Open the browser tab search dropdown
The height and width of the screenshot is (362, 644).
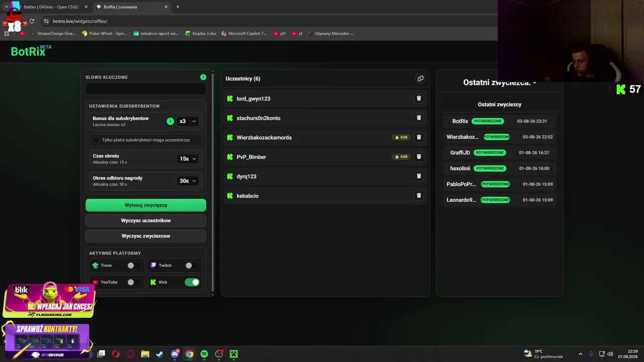tap(6, 7)
